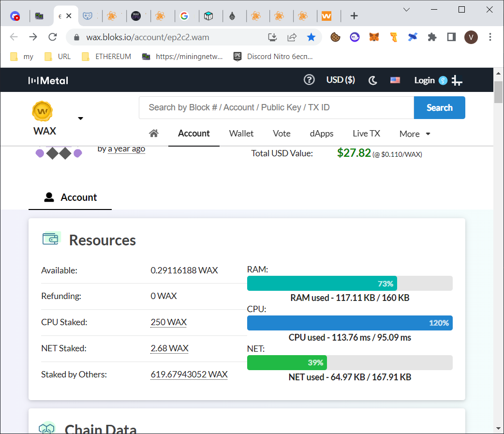Click the plus icon next to Login
This screenshot has width=504, height=434.
457,80
